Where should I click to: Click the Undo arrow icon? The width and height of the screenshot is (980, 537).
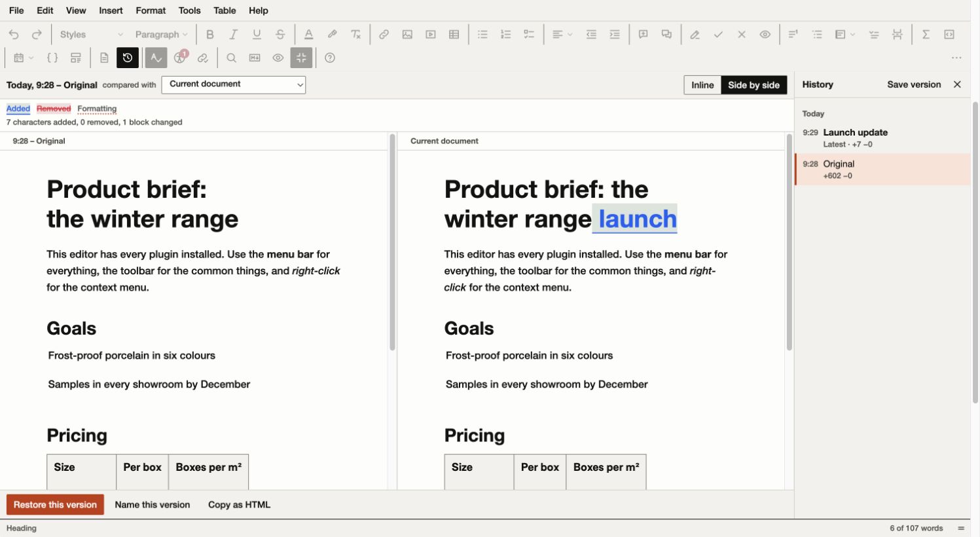[x=14, y=35]
